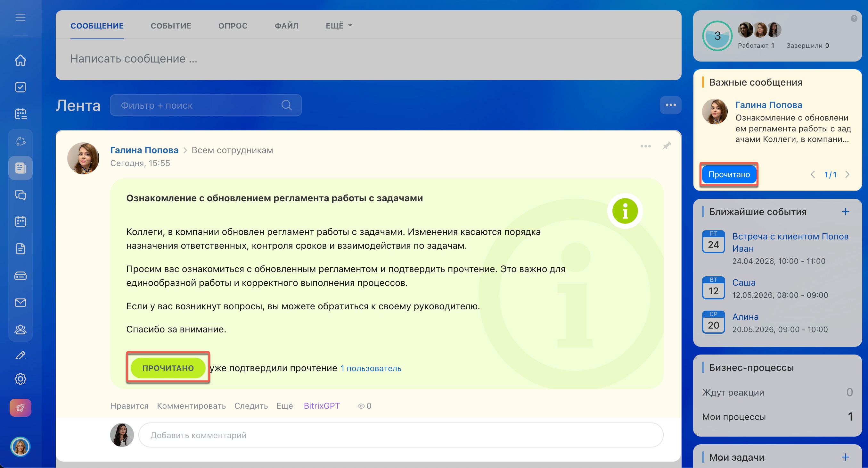The width and height of the screenshot is (868, 468).
Task: Click the blue Прочитано button
Action: coord(729,174)
